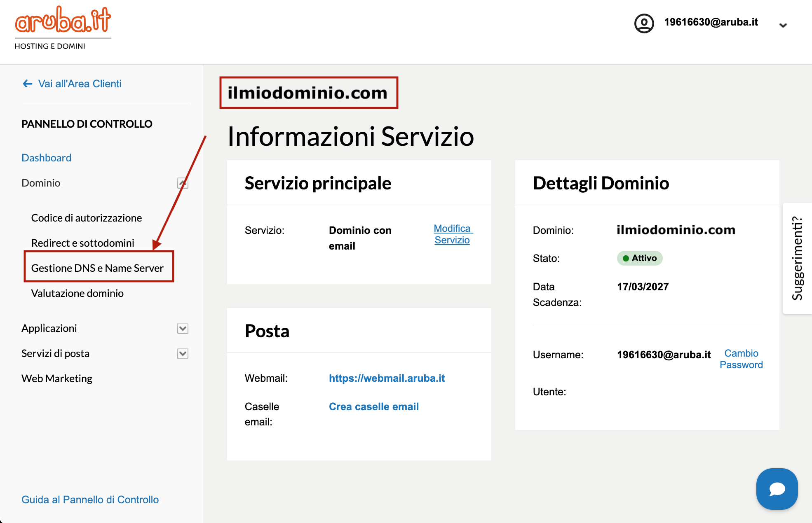Image resolution: width=812 pixels, height=523 pixels.
Task: Click Crea caselle email
Action: [373, 406]
